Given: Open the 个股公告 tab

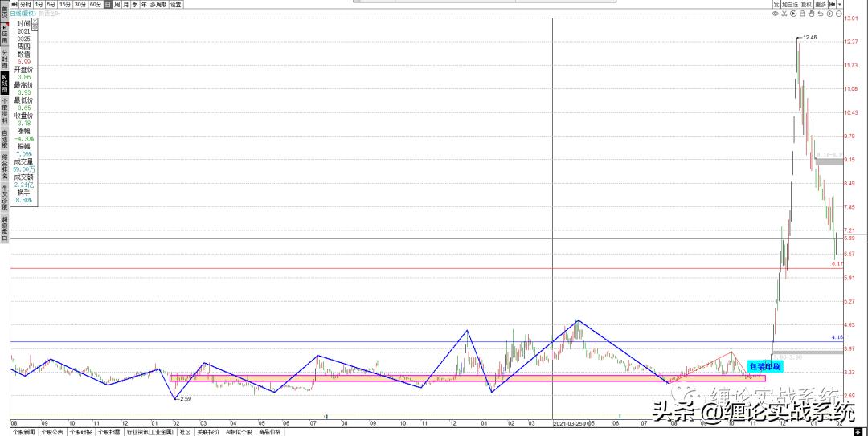Looking at the screenshot, I should pos(54,431).
